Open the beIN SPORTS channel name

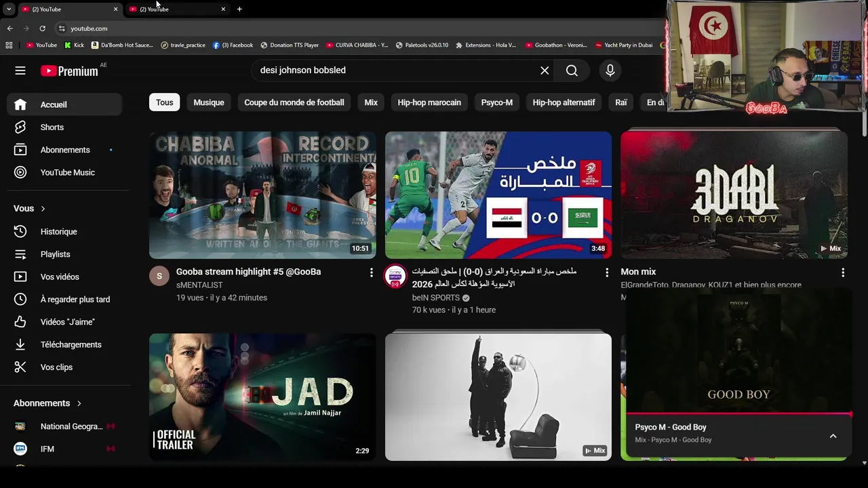436,298
